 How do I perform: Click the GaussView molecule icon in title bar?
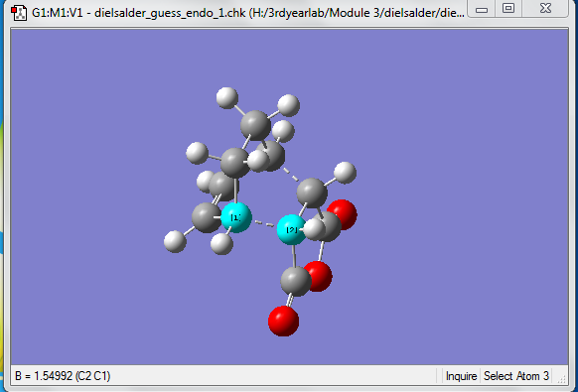click(19, 13)
